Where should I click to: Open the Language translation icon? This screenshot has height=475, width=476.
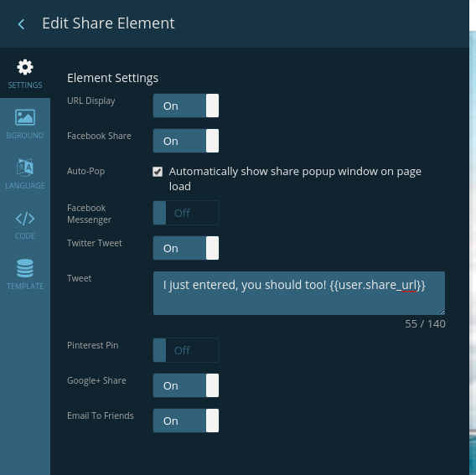(25, 168)
